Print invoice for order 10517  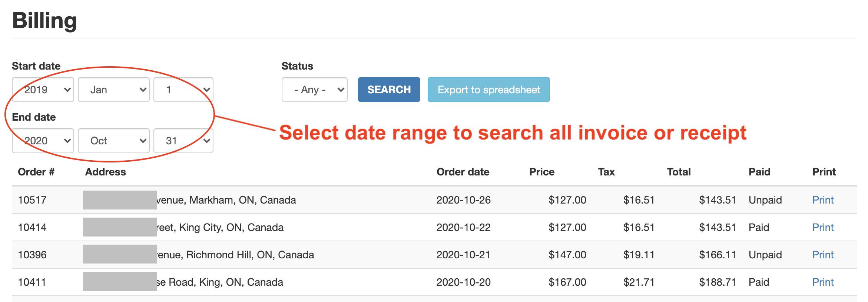click(823, 200)
